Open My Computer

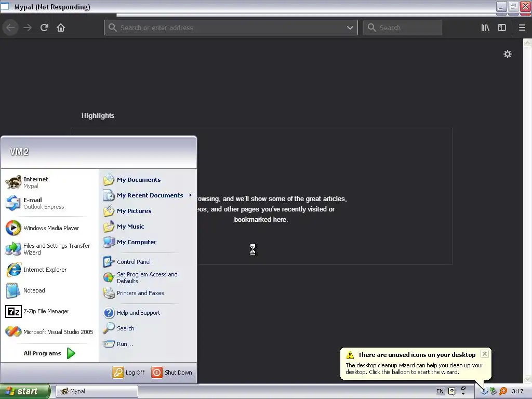click(148, 242)
